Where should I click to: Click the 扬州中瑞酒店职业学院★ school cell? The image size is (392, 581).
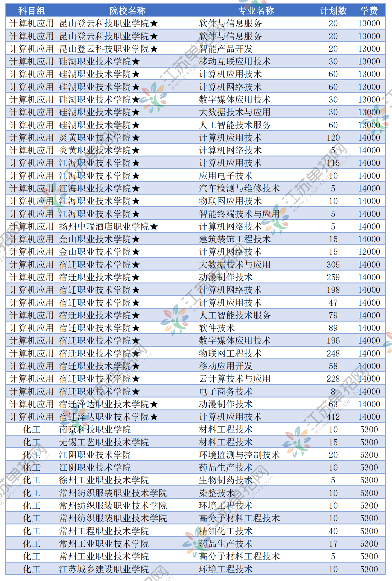point(109,227)
